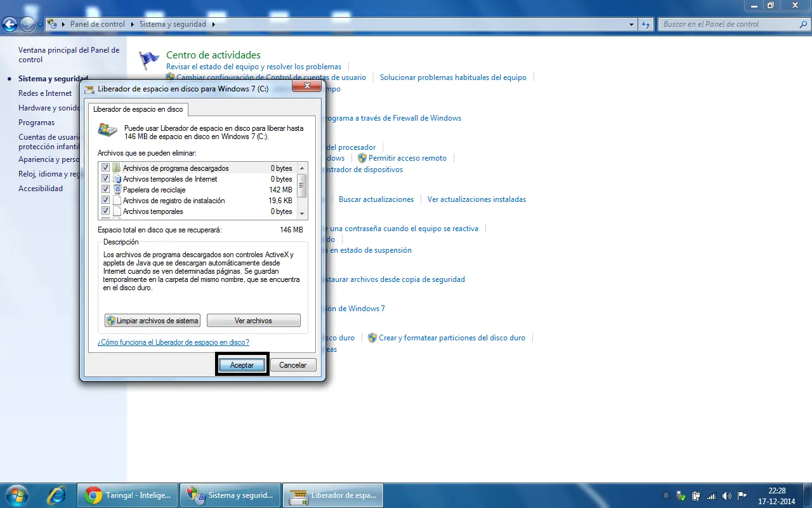
Task: Open the recent pages arrow beside the forward button
Action: [41, 24]
